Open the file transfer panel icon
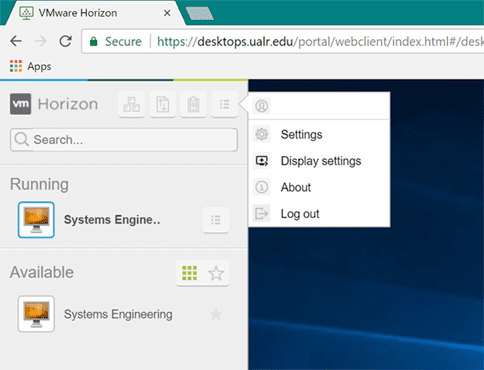 tap(163, 104)
